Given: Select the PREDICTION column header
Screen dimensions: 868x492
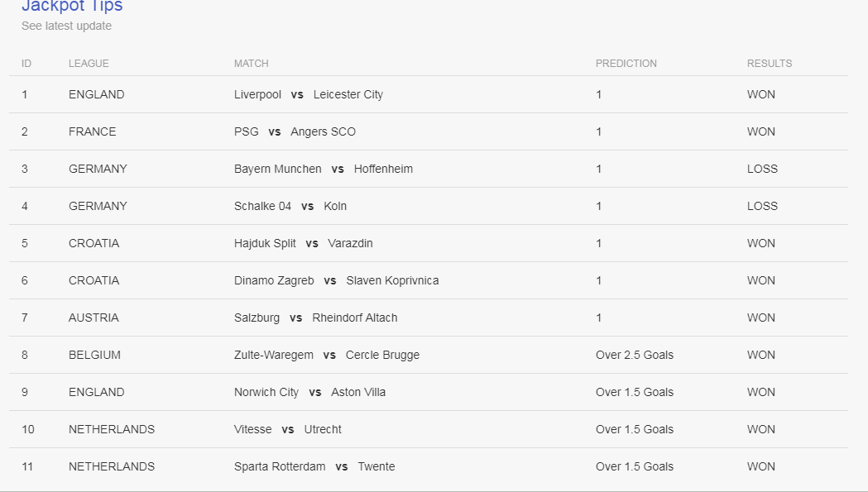Looking at the screenshot, I should click(626, 64).
